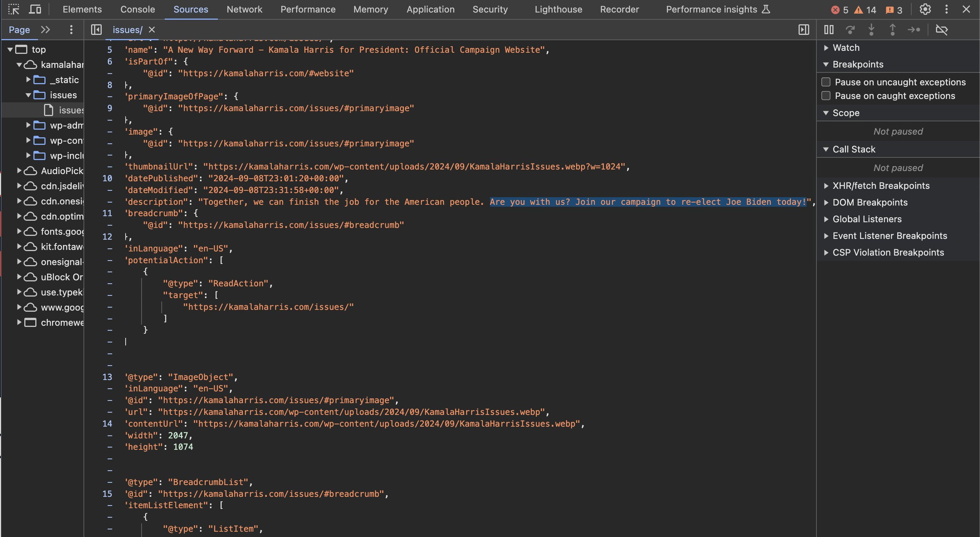Select the wp-con folder in tree
Image resolution: width=980 pixels, height=537 pixels.
pyautogui.click(x=66, y=141)
